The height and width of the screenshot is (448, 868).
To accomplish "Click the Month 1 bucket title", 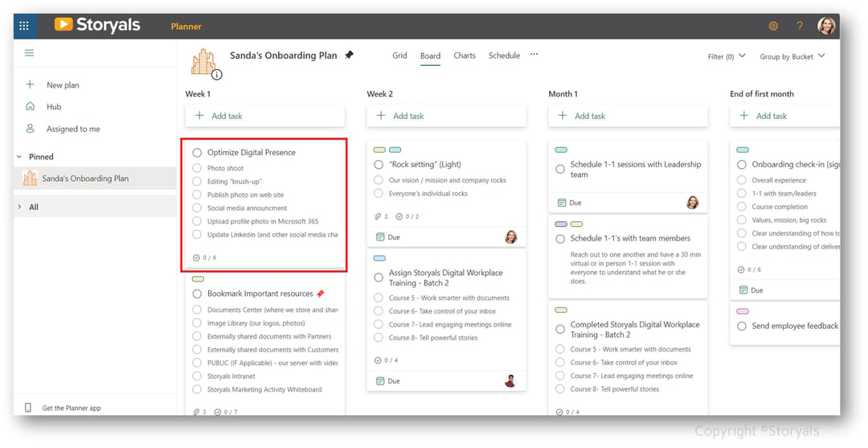I will 563,94.
